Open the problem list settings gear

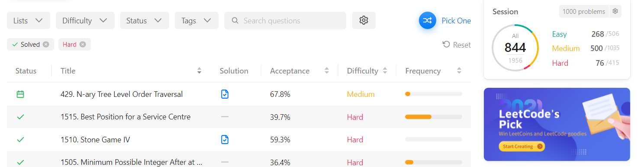pyautogui.click(x=364, y=20)
